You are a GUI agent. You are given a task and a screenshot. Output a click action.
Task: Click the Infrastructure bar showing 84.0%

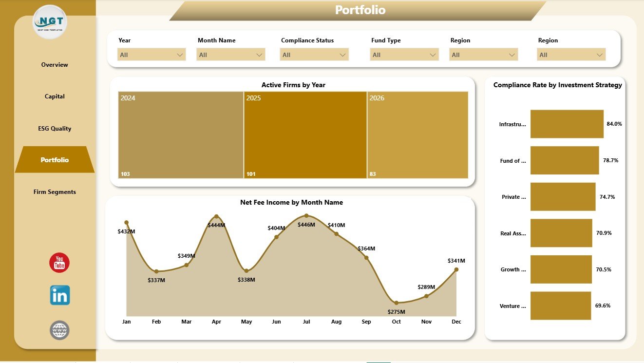pos(567,124)
